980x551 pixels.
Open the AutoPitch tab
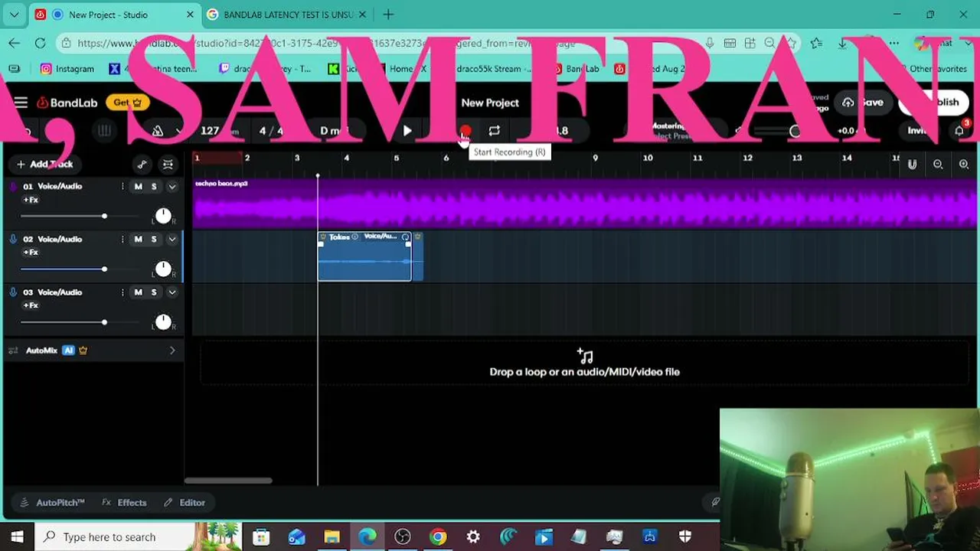click(52, 503)
